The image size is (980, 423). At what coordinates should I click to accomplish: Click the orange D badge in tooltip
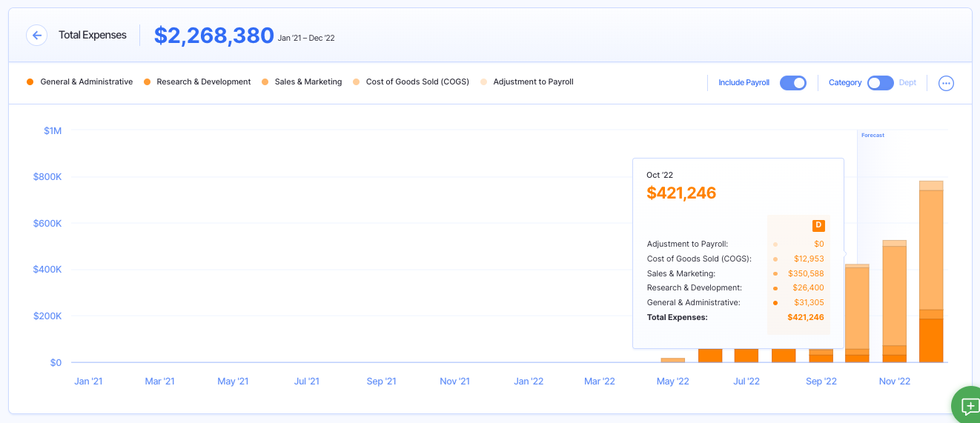pyautogui.click(x=818, y=225)
